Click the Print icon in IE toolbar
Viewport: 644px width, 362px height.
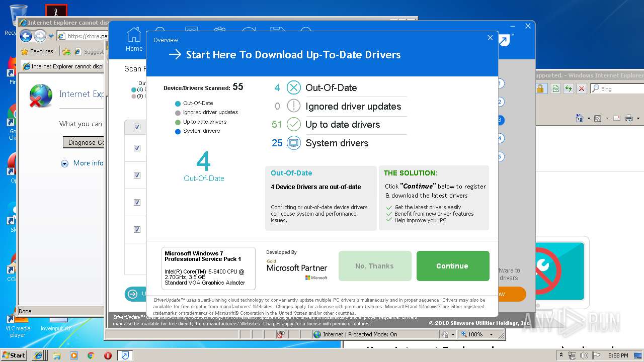tap(628, 119)
